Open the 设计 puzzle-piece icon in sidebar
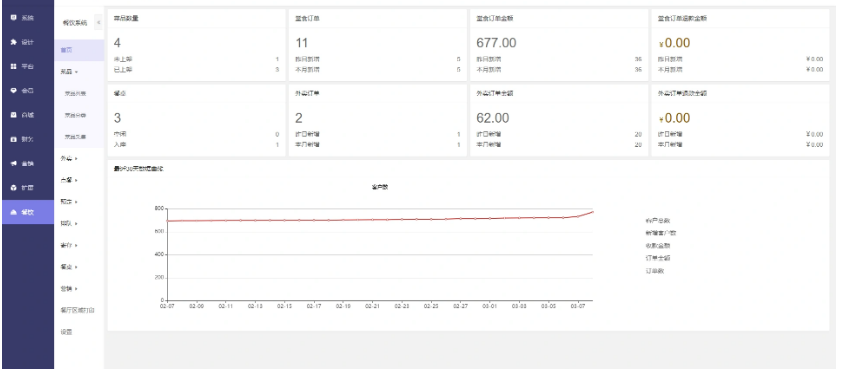The width and height of the screenshot is (847, 369). tap(14, 42)
